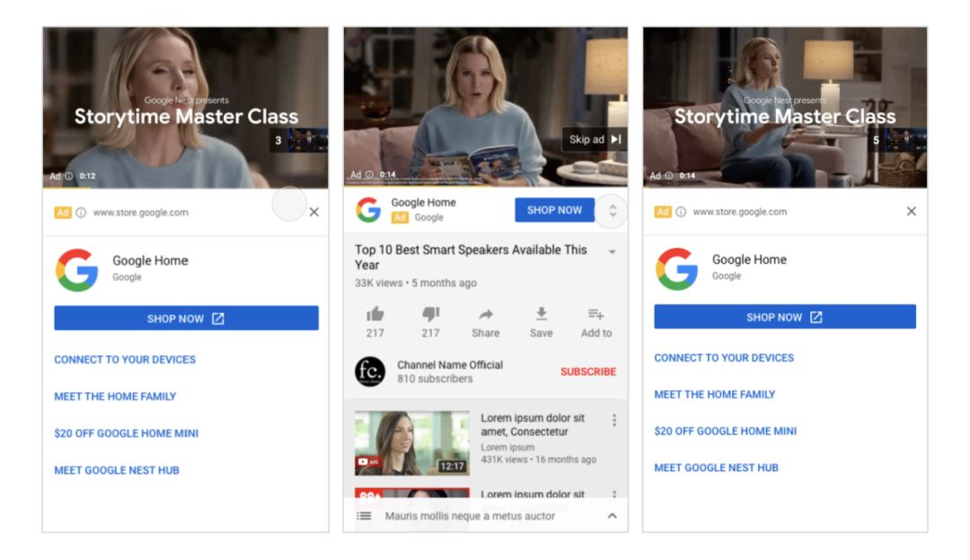The height and width of the screenshot is (560, 970).
Task: Click the 33K views • 5 months ago text
Action: click(x=416, y=283)
